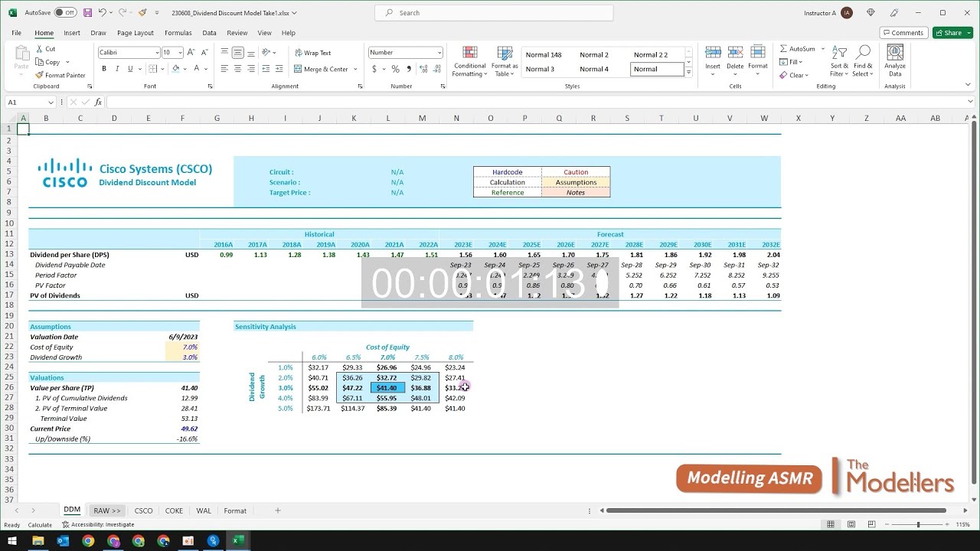Click the AutoSum button
This screenshot has width=980, height=551.
click(797, 49)
